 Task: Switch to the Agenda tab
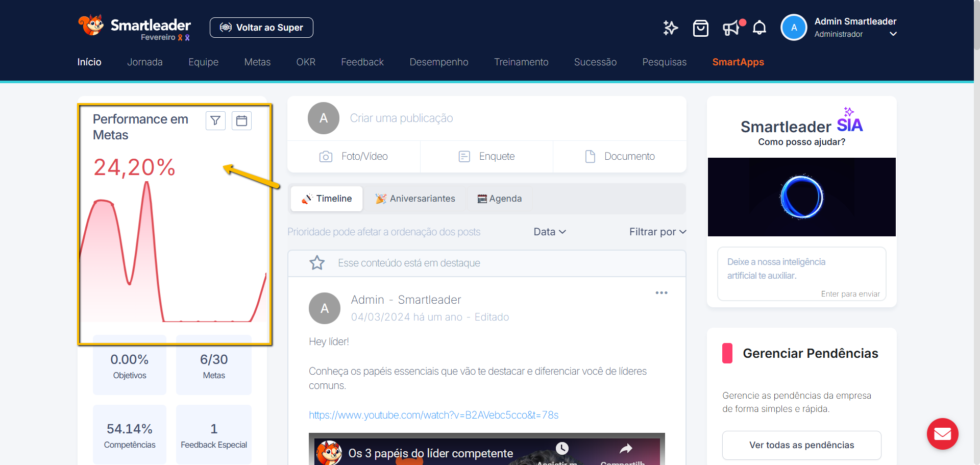pos(499,199)
